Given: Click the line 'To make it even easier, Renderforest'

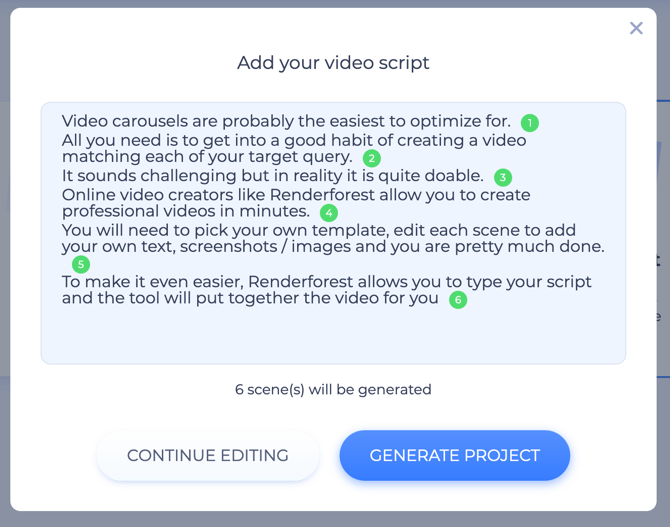Looking at the screenshot, I should (x=326, y=282).
